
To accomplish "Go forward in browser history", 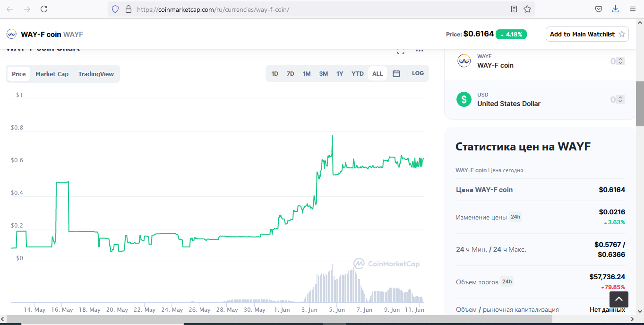I will (27, 9).
